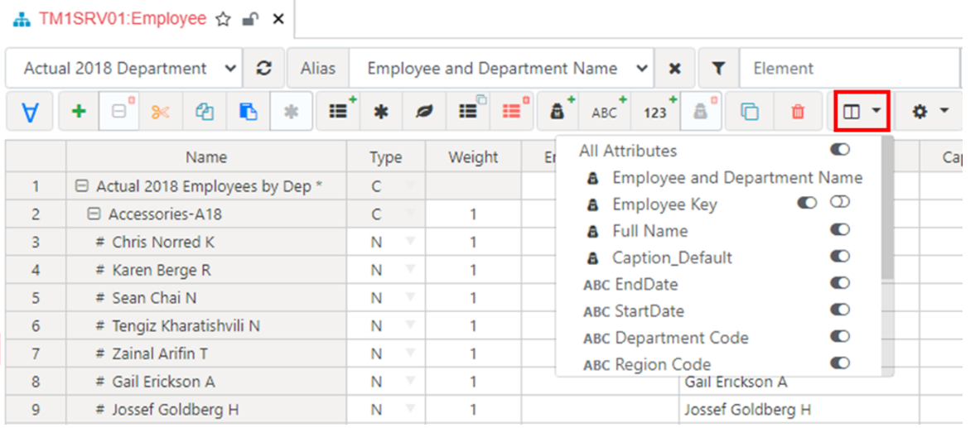This screenshot has height=428, width=980.
Task: Click the leaf elements toolbar icon
Action: [x=425, y=112]
